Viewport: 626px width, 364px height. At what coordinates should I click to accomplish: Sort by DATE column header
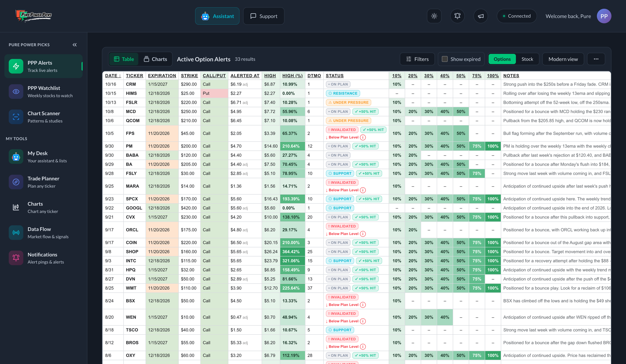pos(113,76)
